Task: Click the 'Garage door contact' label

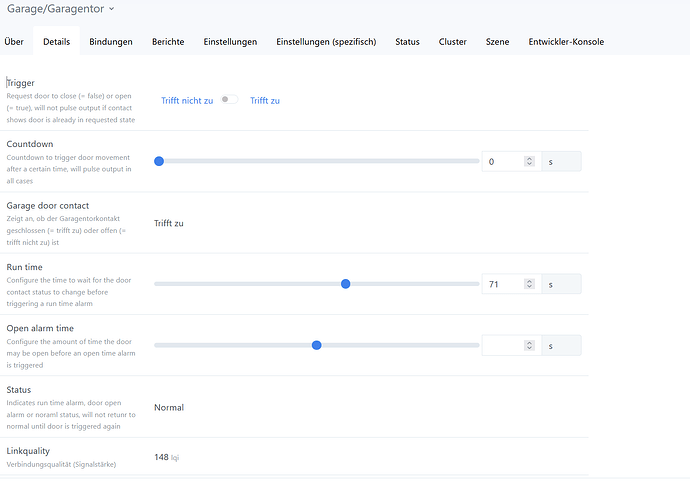Action: [48, 205]
